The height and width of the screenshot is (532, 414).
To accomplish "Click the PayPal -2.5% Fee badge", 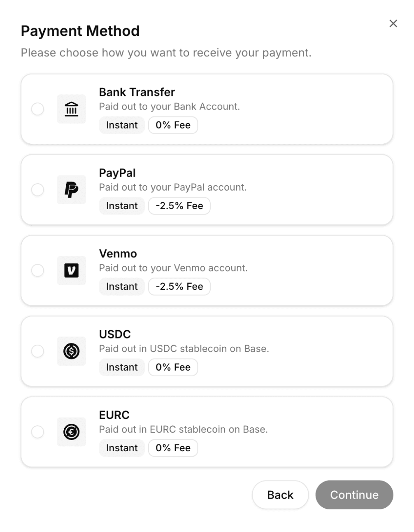I will tap(179, 206).
